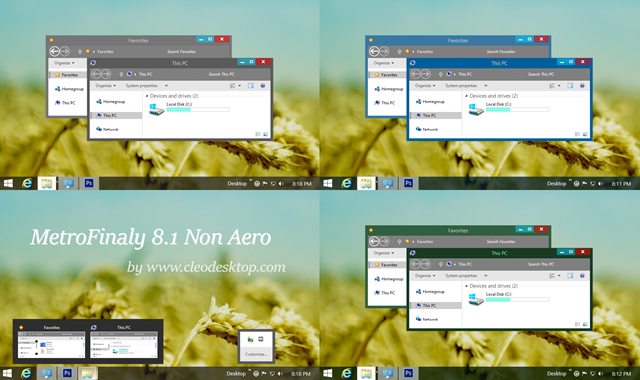The image size is (640, 380).
Task: Go back in gray-themed Favorites window
Action: [54, 51]
